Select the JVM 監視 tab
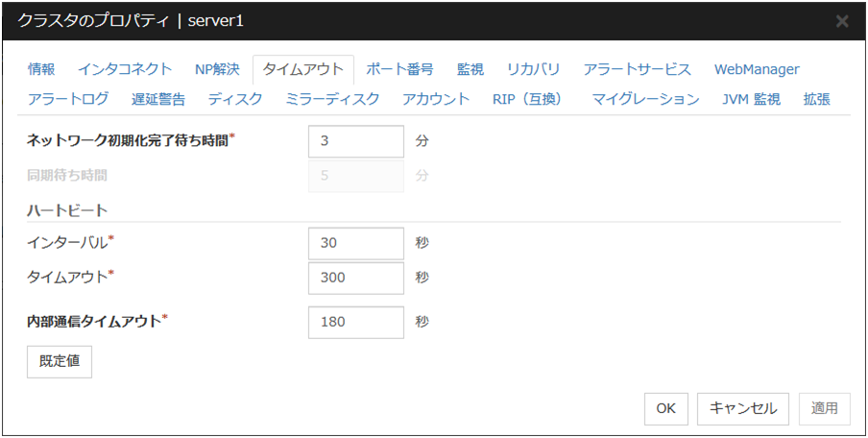Image resolution: width=868 pixels, height=438 pixels. point(751,99)
